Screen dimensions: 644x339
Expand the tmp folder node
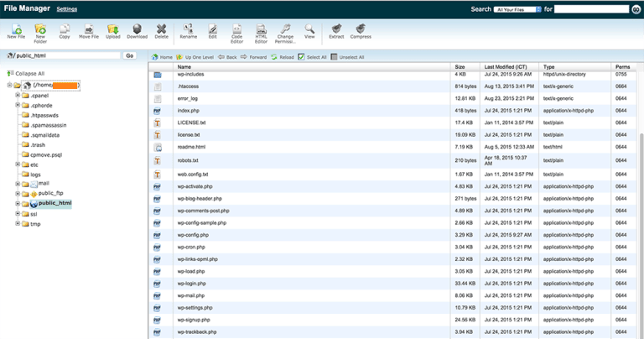(x=18, y=223)
